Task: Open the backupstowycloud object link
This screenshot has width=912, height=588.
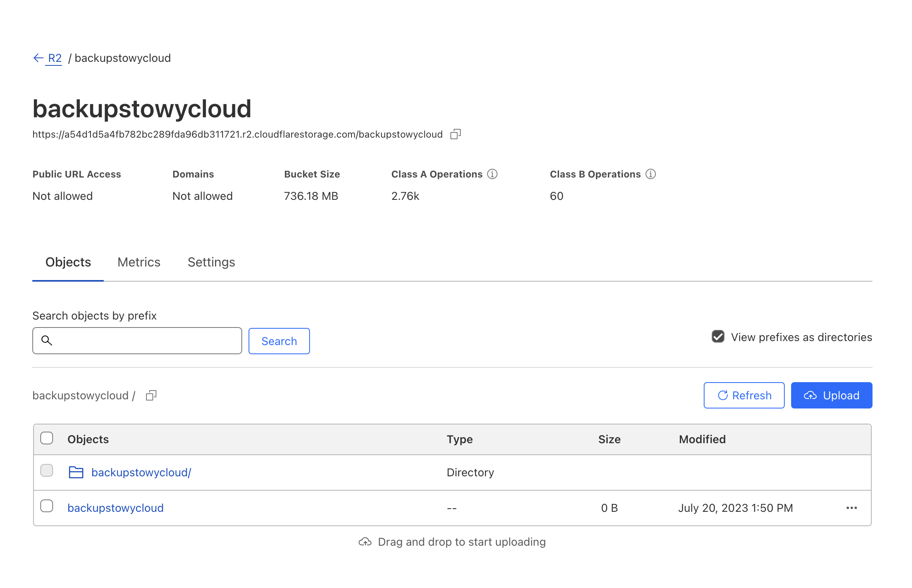Action: pos(115,508)
